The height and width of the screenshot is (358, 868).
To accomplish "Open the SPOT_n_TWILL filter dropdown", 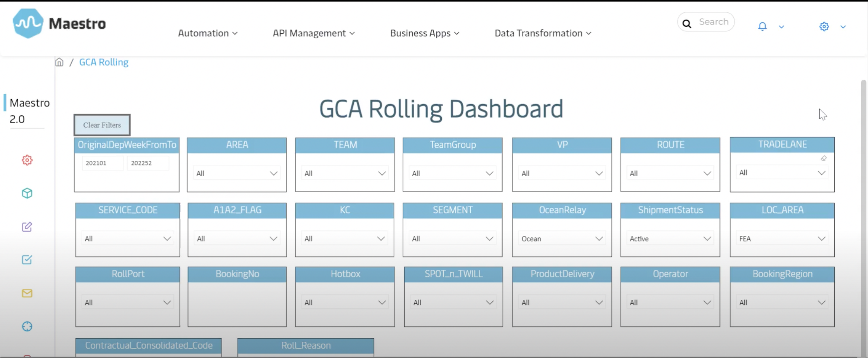I will 453,302.
